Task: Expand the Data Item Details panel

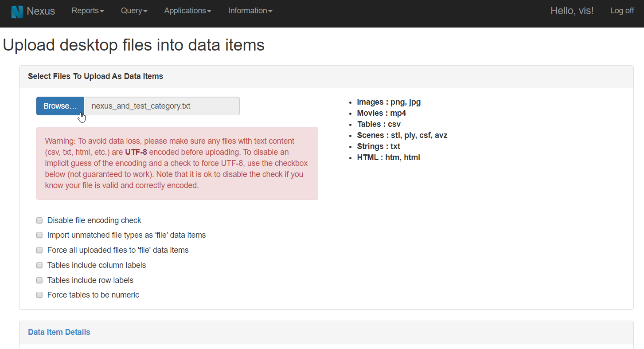Action: pos(59,332)
